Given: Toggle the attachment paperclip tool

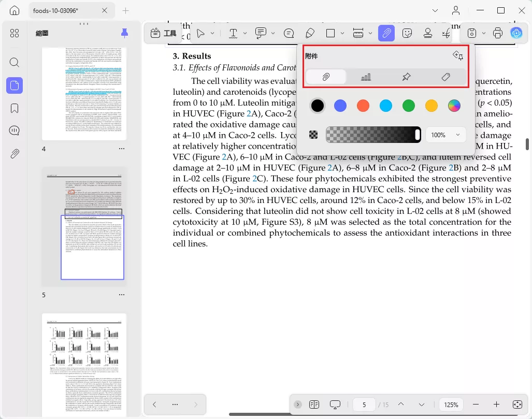Looking at the screenshot, I should (x=386, y=33).
